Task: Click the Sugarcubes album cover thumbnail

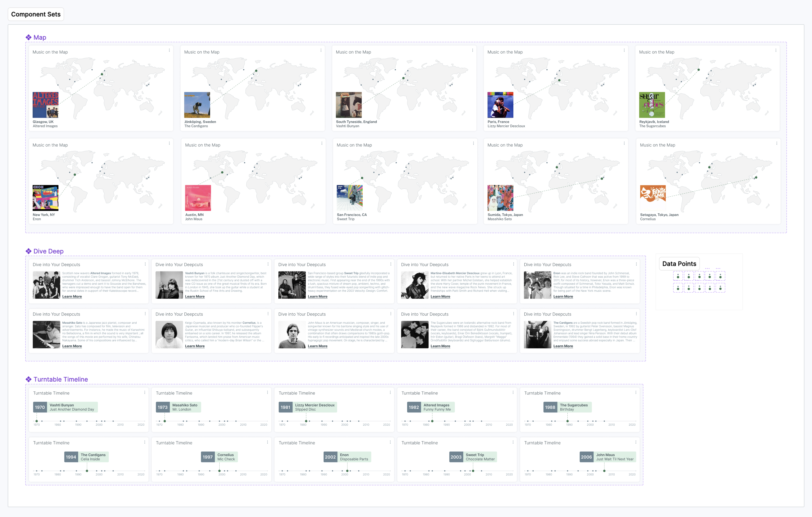Action: [652, 105]
